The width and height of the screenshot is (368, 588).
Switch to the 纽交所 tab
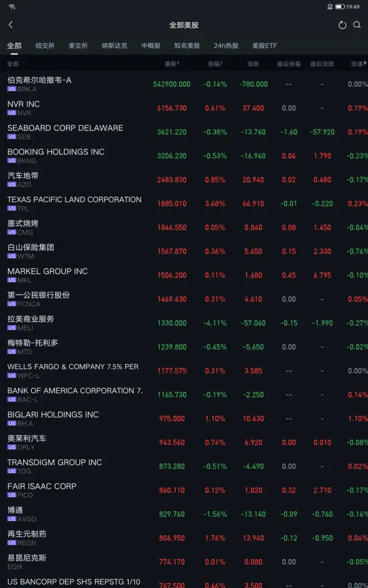click(x=45, y=46)
